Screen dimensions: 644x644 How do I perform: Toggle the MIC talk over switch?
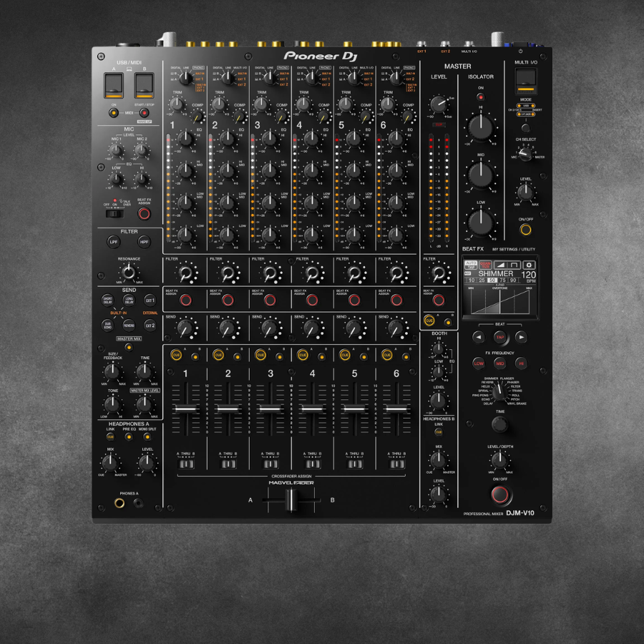coord(114,213)
